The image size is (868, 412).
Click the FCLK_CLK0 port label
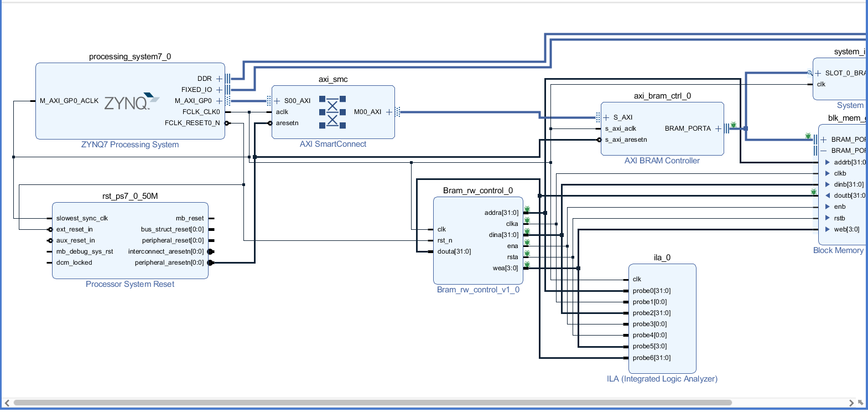pyautogui.click(x=201, y=112)
